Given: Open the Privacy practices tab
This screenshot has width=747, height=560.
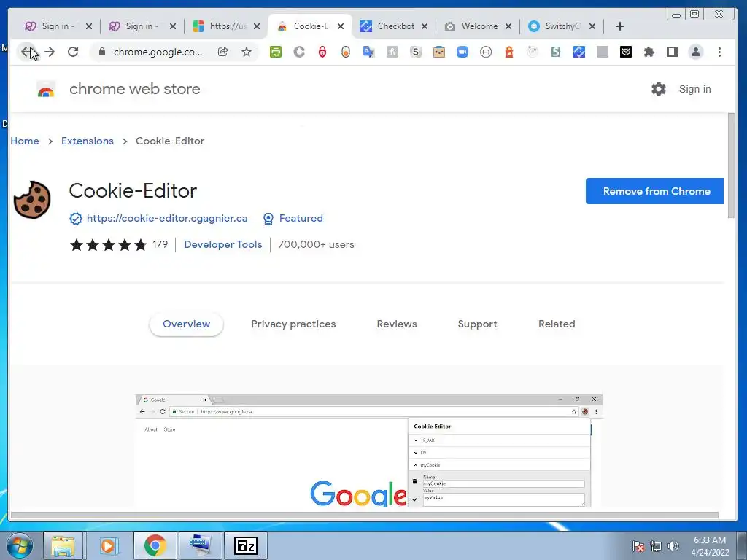Looking at the screenshot, I should (293, 324).
